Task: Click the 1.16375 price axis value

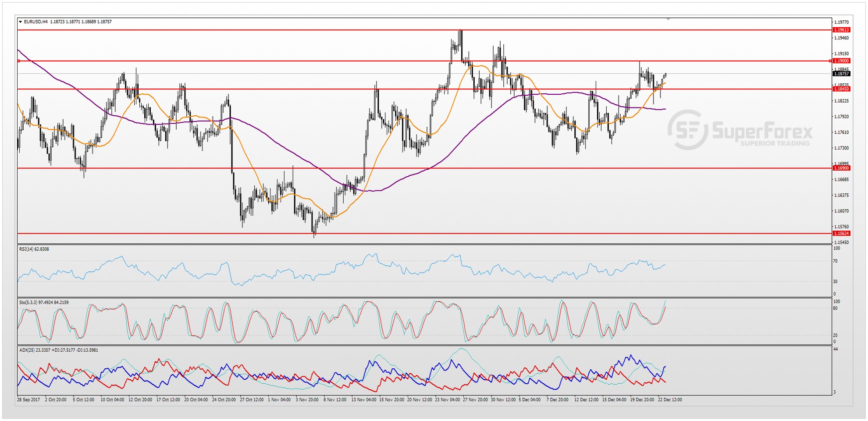Action: (x=842, y=195)
